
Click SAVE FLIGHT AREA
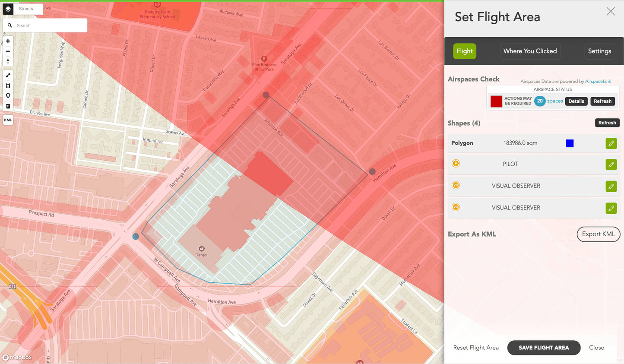[544, 348]
